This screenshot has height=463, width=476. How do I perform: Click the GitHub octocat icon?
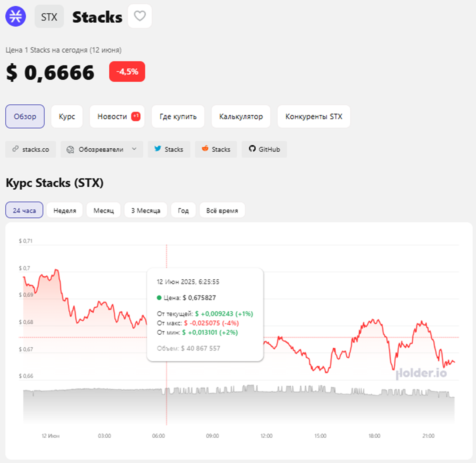pos(252,149)
